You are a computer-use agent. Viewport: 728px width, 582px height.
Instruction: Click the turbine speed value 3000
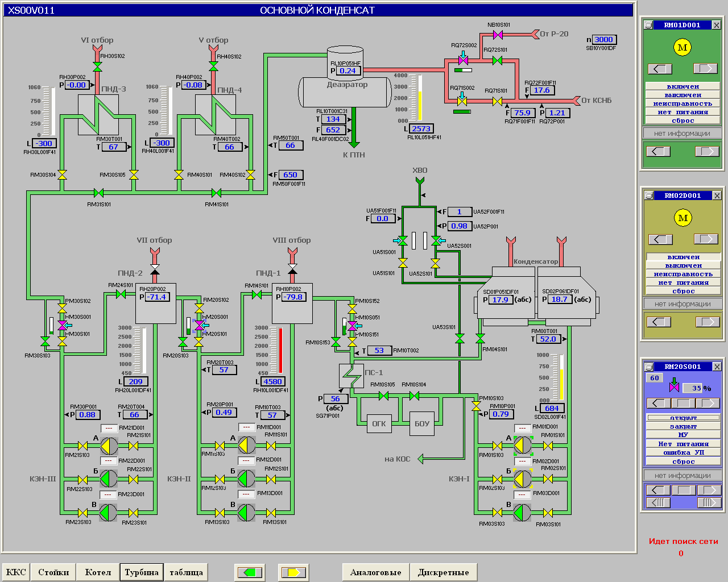(604, 40)
